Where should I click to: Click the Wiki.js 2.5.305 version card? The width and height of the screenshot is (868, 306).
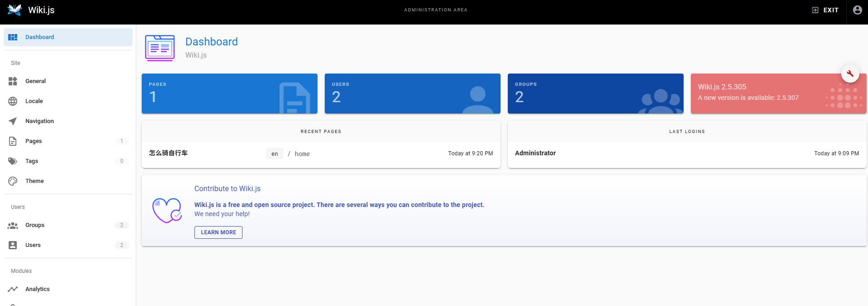[779, 94]
